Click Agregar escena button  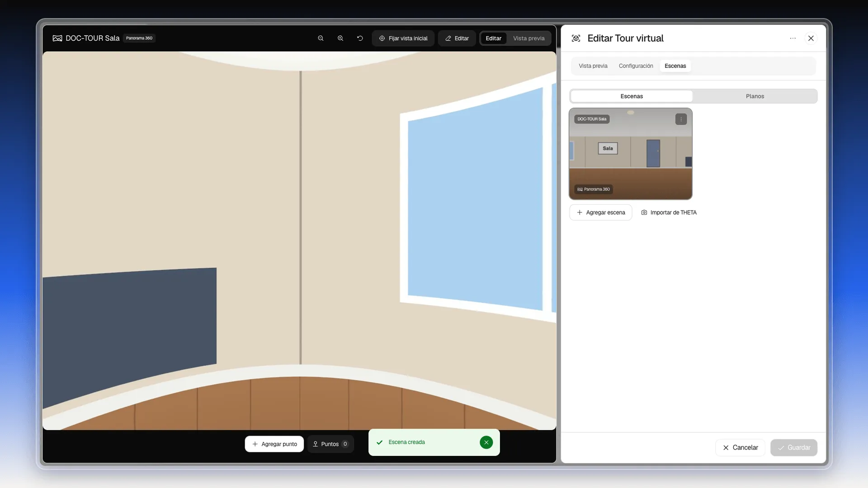[x=600, y=212]
